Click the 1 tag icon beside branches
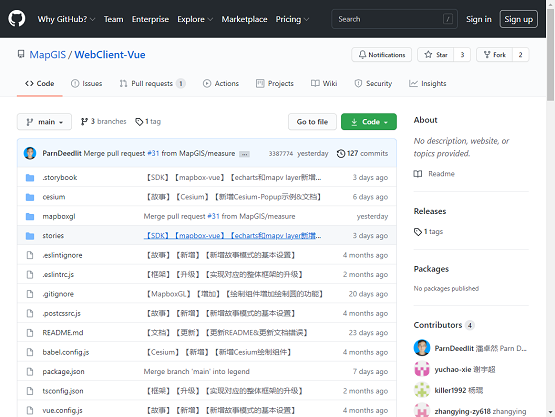This screenshot has height=417, width=555. (139, 122)
